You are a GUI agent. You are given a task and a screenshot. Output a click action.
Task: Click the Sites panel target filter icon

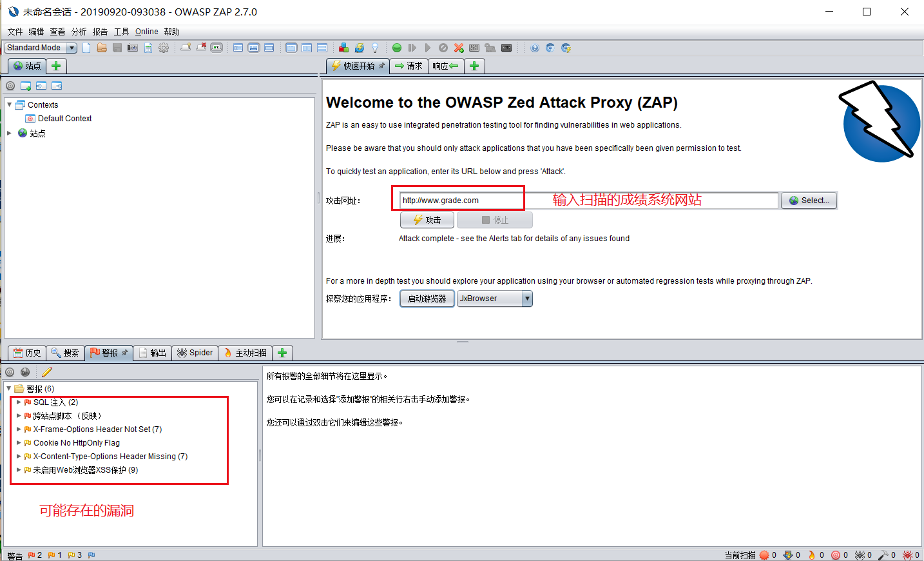[x=10, y=86]
